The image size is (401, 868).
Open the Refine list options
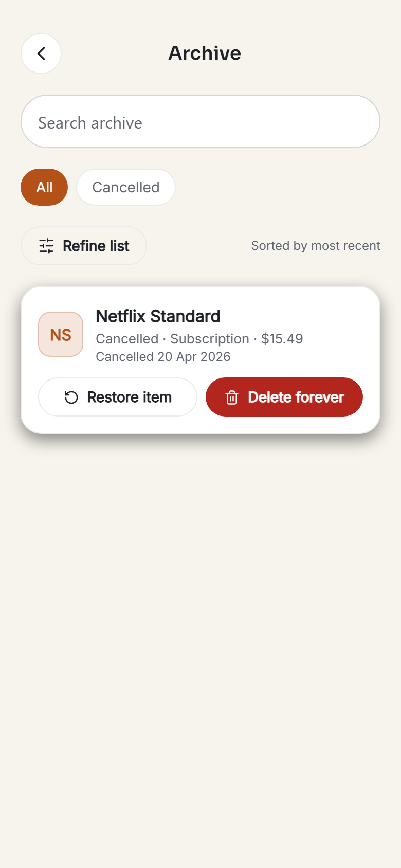(84, 246)
